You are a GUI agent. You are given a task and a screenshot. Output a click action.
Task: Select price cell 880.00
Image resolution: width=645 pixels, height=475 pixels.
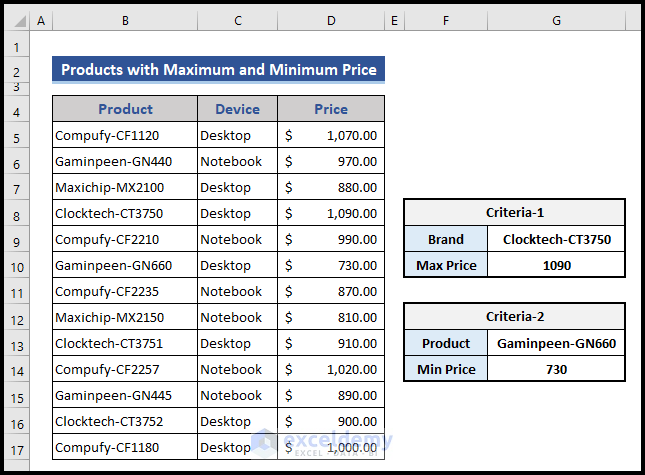[331, 187]
